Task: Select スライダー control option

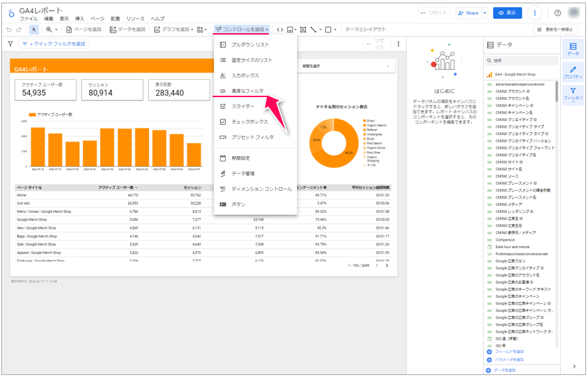Action: tap(255, 106)
